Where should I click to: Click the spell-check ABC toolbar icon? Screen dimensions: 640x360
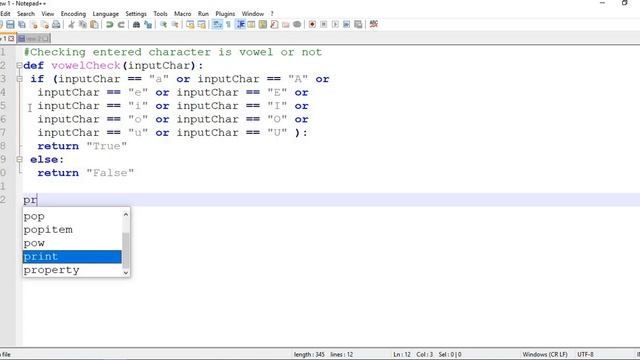pos(373,24)
